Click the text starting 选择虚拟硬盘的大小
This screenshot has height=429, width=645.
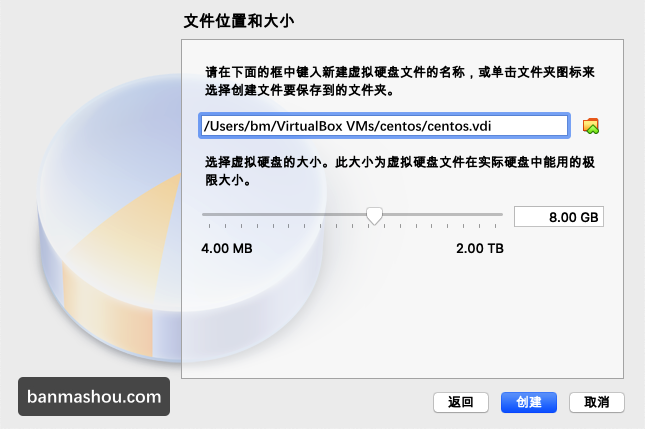[400, 171]
